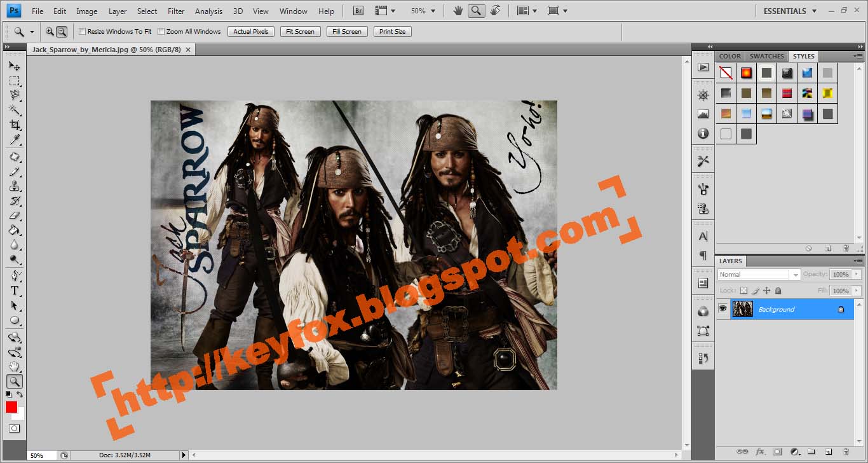Open Paragraph panel icon in dock
This screenshot has height=463, width=868.
click(x=703, y=255)
